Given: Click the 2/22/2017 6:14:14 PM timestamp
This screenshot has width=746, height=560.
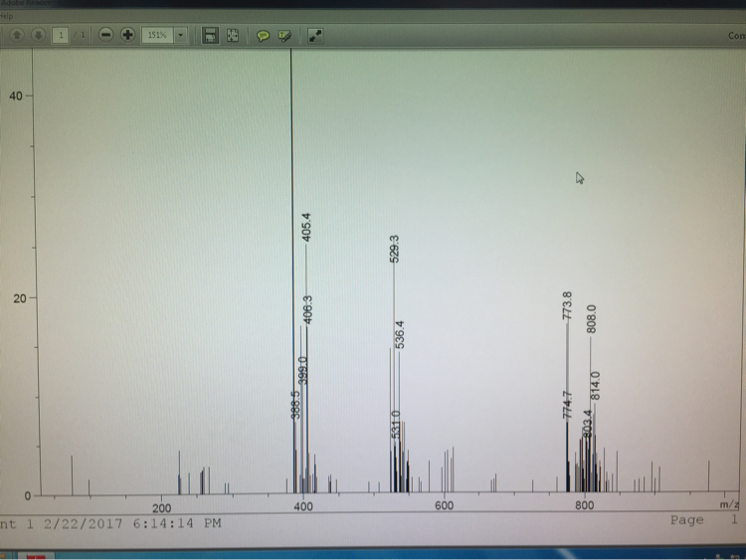Looking at the screenshot, I should [x=132, y=524].
